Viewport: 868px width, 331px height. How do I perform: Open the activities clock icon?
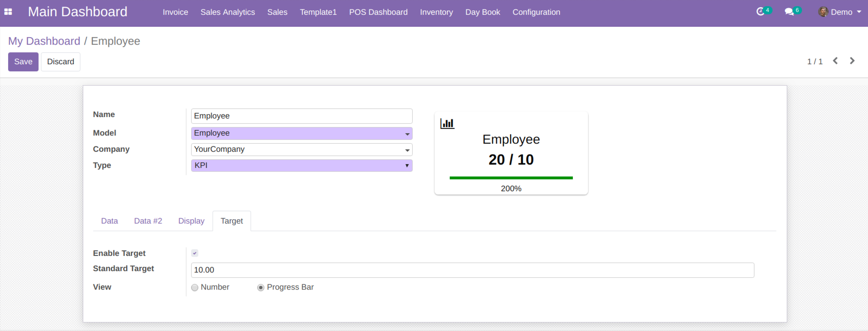pos(761,12)
